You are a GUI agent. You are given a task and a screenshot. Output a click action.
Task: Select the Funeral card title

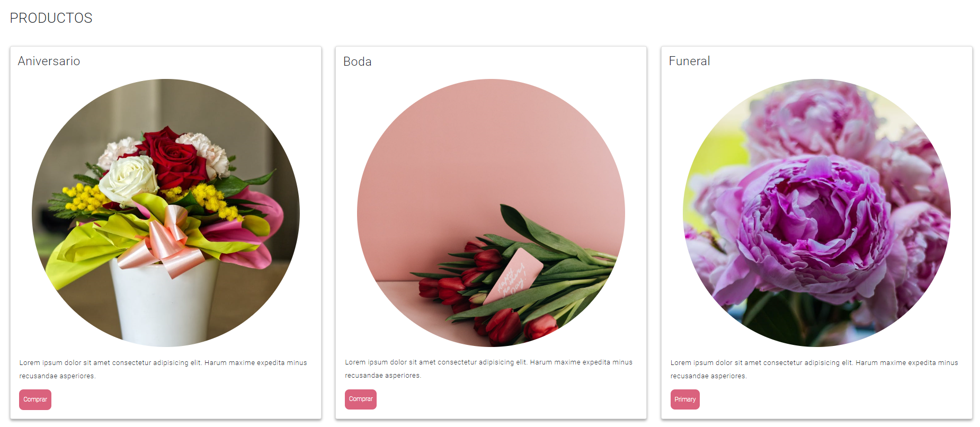(689, 61)
